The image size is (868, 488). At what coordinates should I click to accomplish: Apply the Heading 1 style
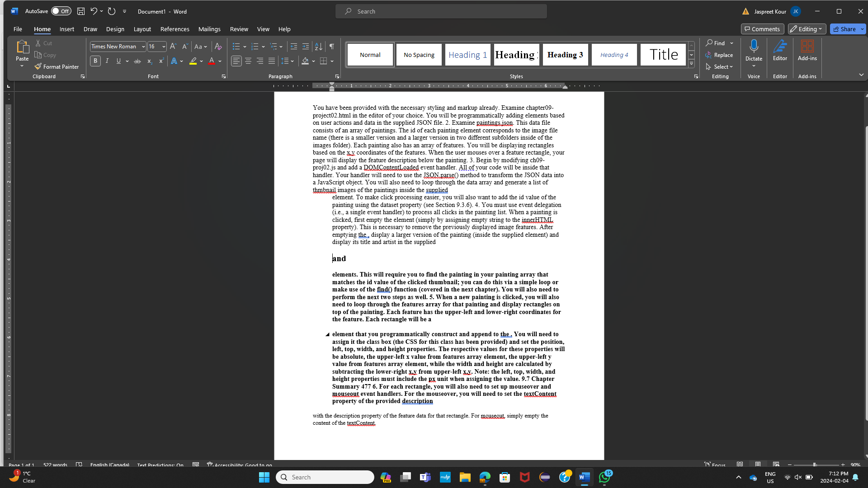pos(467,54)
